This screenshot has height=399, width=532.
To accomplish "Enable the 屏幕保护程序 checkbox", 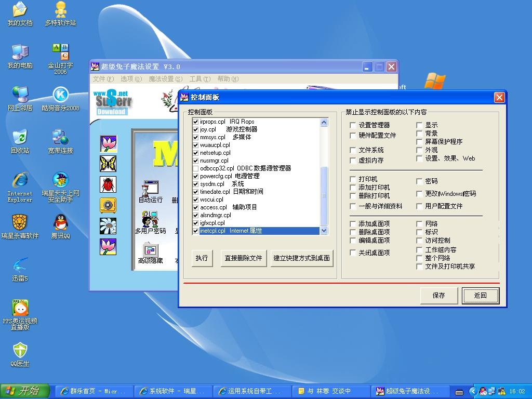I will 419,141.
